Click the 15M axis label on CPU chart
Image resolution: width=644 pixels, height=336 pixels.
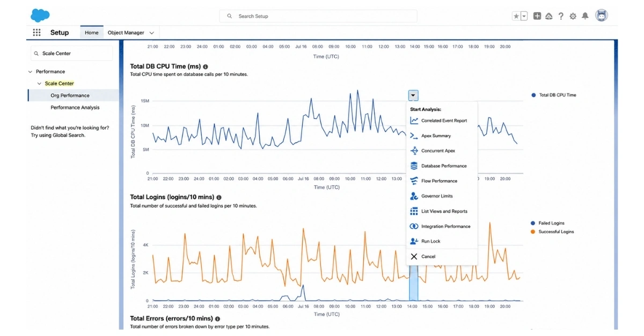coord(145,101)
